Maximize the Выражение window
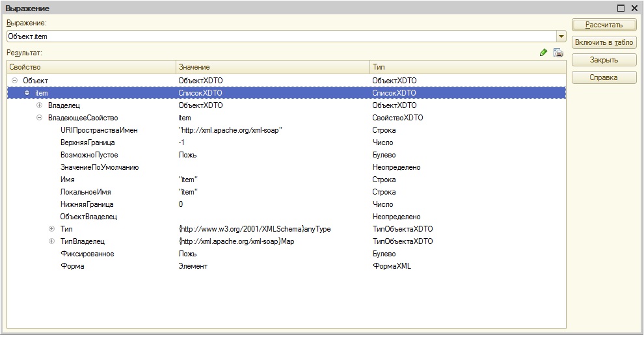Screen dimensions: 644x337 tap(621, 8)
